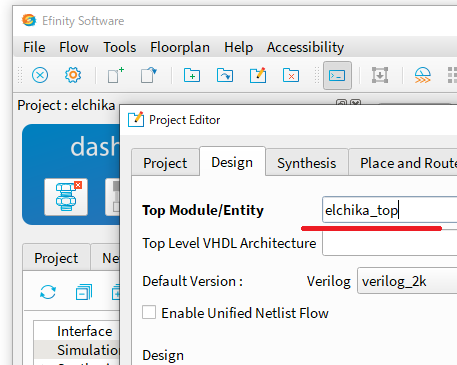Select the Design tab in Project Editor
The width and height of the screenshot is (457, 365).
click(x=232, y=162)
